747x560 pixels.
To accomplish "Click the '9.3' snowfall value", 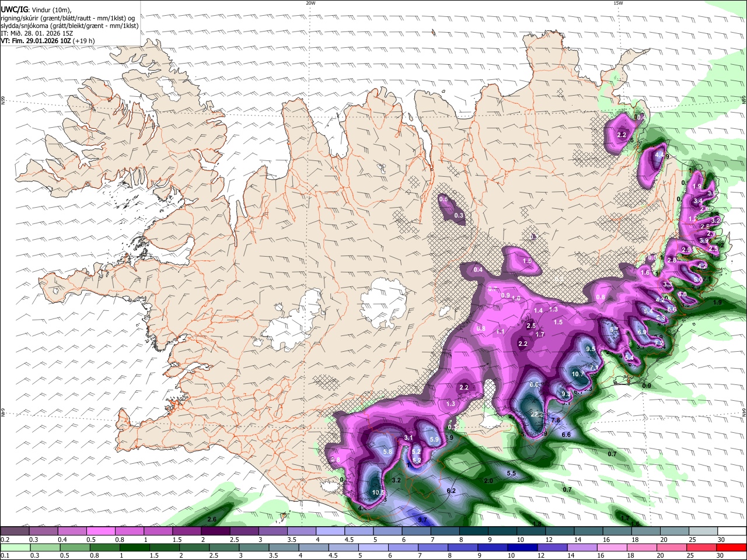I will click(x=566, y=394).
